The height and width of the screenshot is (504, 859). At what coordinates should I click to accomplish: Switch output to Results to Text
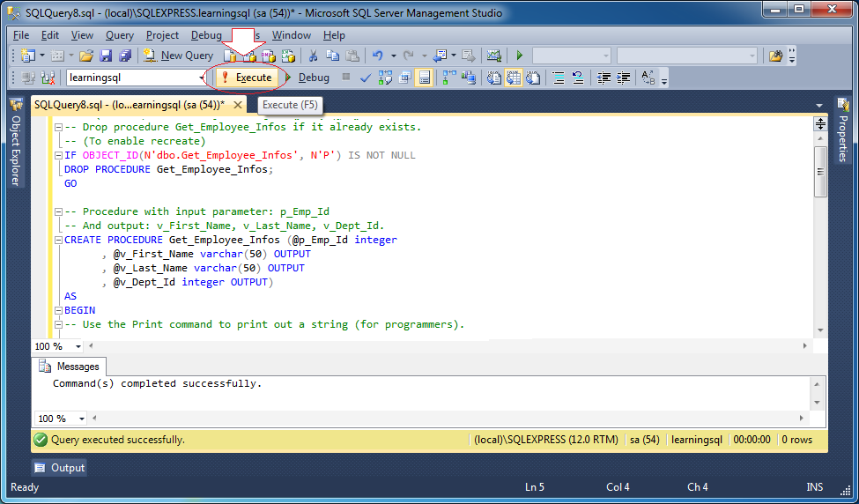[493, 78]
